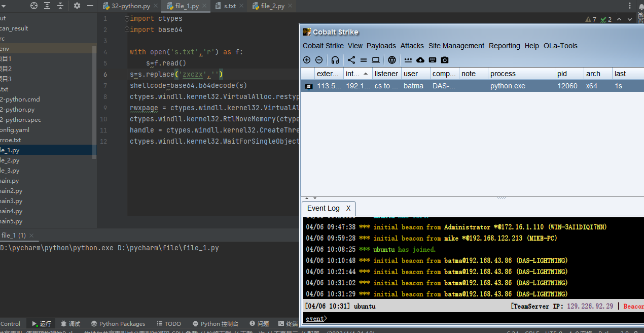Screen dimensions: 644x333
Task: Go to next highlighted error arrow
Action: click(x=630, y=19)
